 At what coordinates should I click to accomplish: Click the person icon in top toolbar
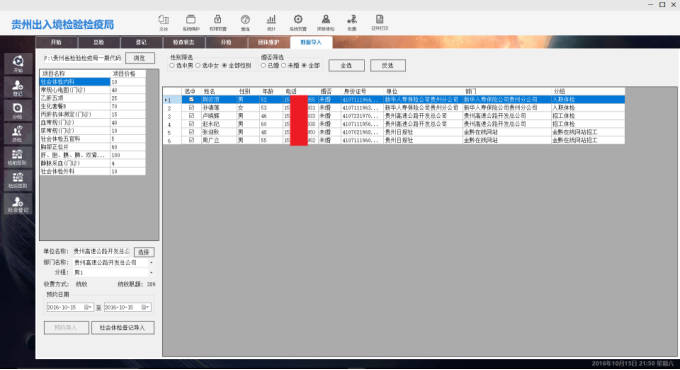(x=325, y=22)
